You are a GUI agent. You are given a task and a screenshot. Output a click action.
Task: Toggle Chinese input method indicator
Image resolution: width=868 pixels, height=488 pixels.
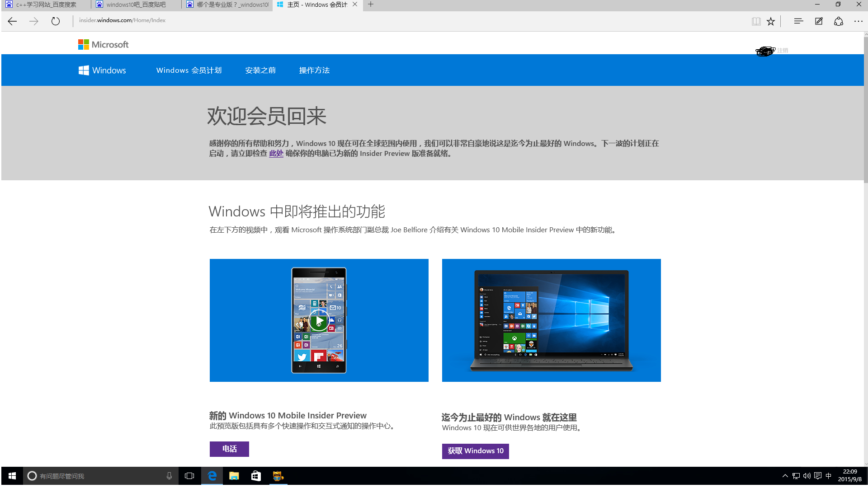tap(829, 476)
